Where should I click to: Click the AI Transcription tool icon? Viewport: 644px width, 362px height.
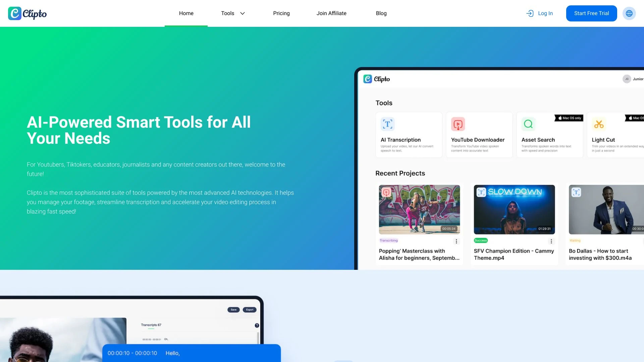pyautogui.click(x=387, y=124)
